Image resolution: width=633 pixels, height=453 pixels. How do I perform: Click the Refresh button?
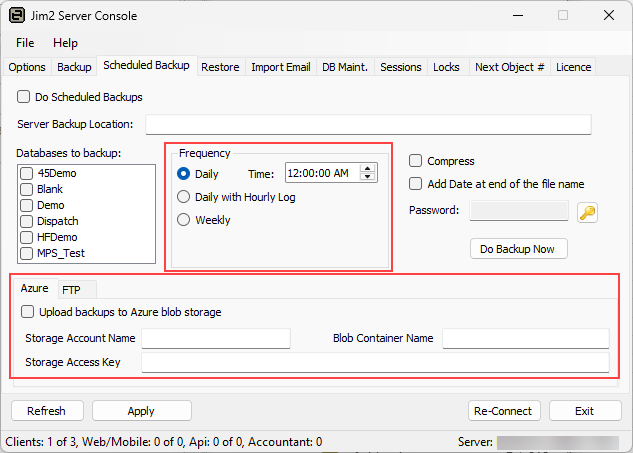pyautogui.click(x=47, y=411)
